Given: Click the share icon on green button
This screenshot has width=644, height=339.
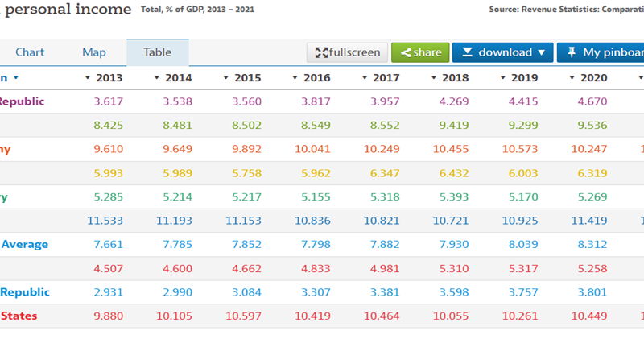Looking at the screenshot, I should [407, 52].
